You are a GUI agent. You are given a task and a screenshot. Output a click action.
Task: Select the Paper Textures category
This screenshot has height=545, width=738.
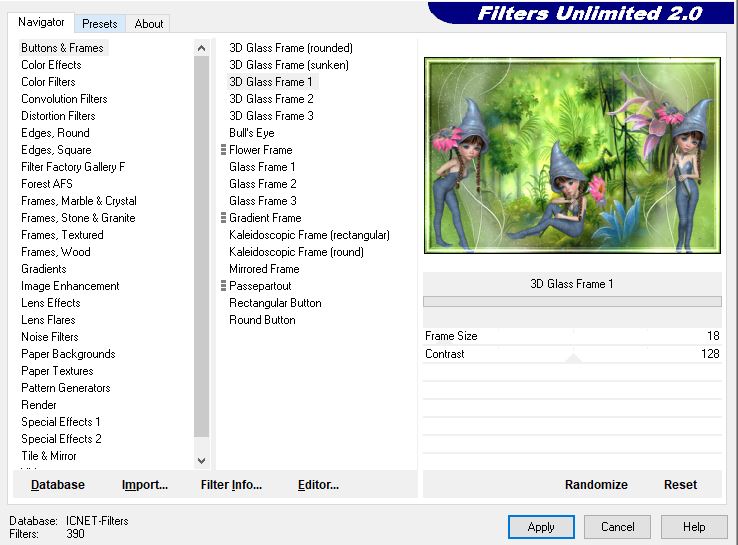point(57,370)
